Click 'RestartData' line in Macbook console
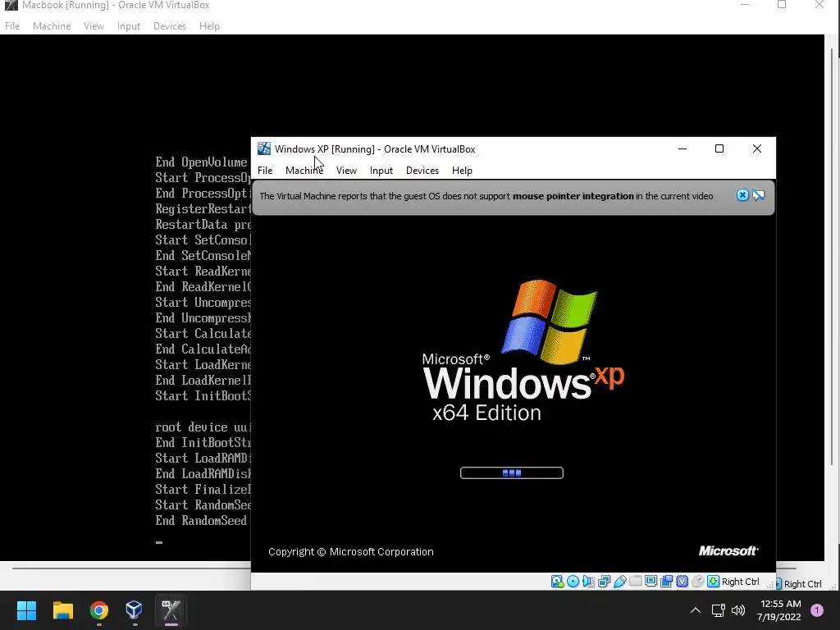The width and height of the screenshot is (840, 630). coord(203,225)
